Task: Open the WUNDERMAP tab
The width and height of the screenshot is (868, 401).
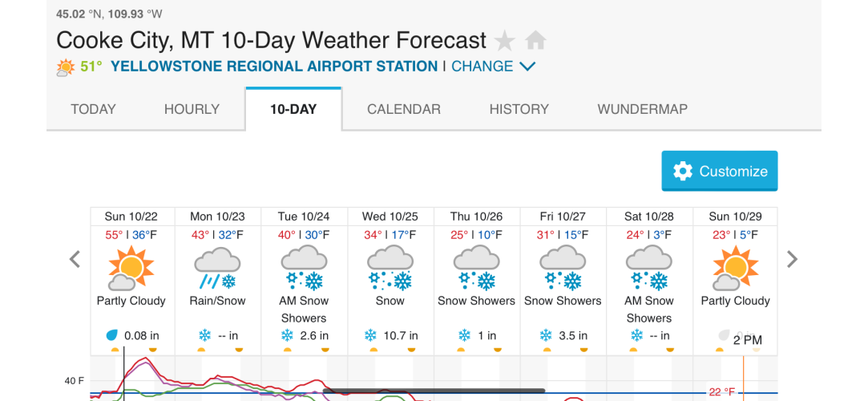Action: 642,109
